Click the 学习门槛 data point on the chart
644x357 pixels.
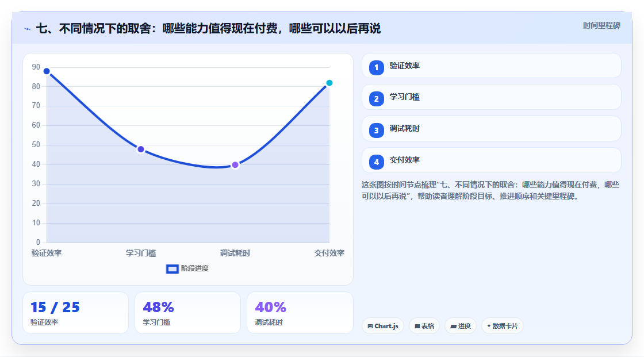pyautogui.click(x=141, y=149)
